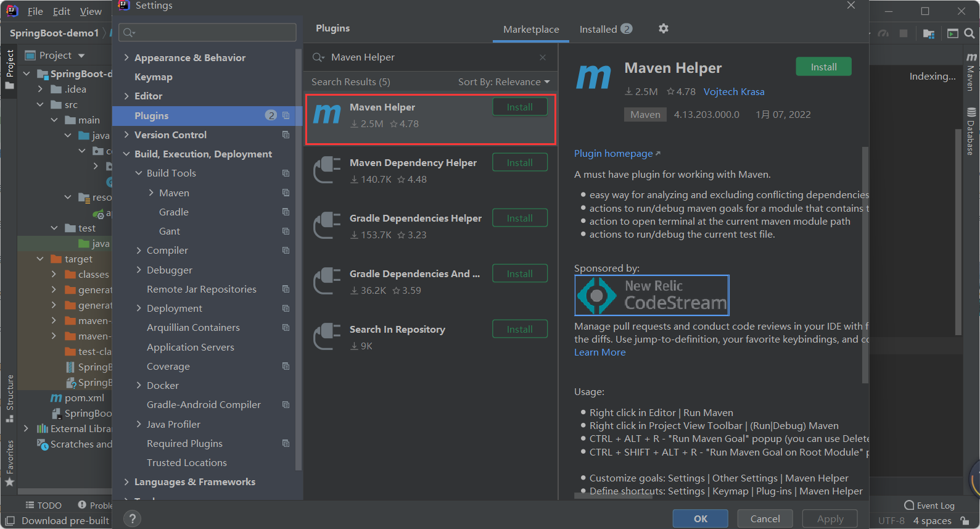
Task: Click the IDE search everywhere magnifier
Action: click(970, 33)
